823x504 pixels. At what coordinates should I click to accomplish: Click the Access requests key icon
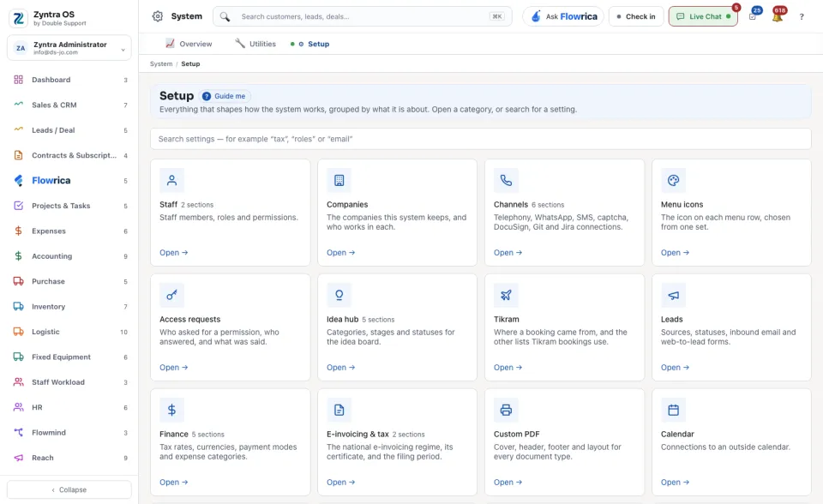click(171, 295)
